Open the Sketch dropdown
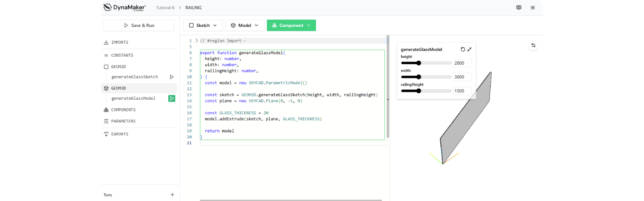This screenshot has width=644, height=201. [x=203, y=25]
